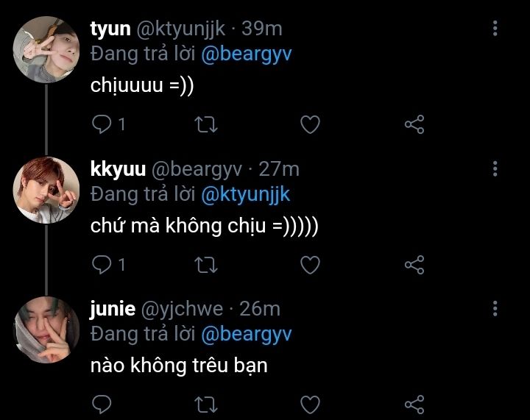
Task: Open junie's profile via avatar
Action: tap(46, 330)
